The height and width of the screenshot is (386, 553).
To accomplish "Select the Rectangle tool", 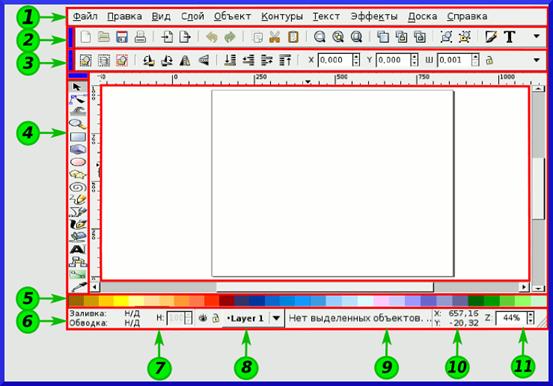I will pos(78,137).
